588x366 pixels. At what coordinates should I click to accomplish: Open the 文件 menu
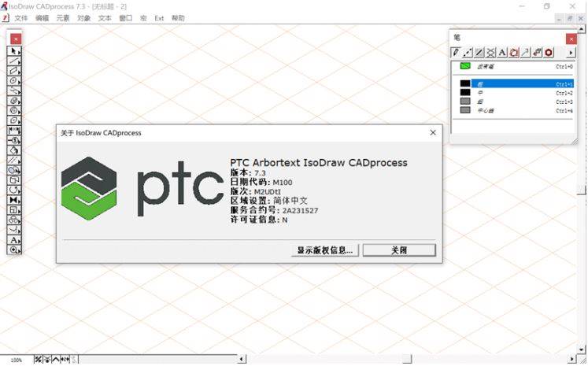21,18
